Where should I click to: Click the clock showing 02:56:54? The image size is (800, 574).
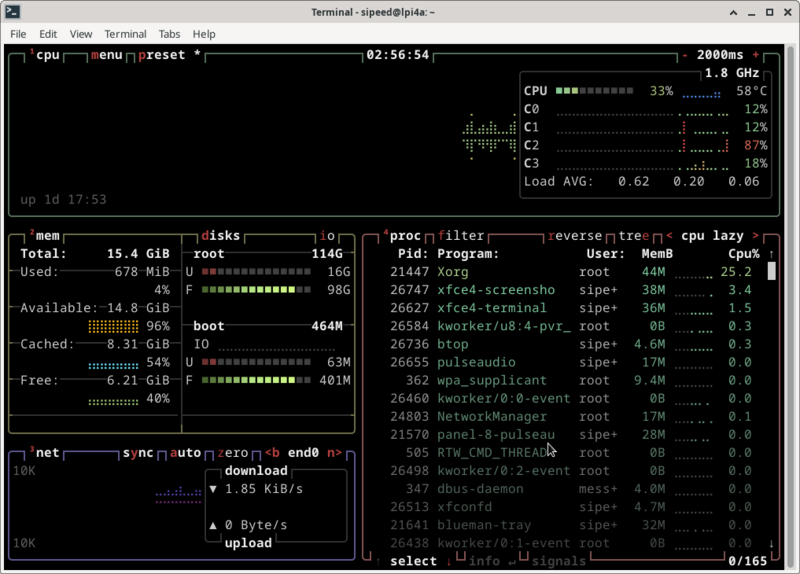398,55
